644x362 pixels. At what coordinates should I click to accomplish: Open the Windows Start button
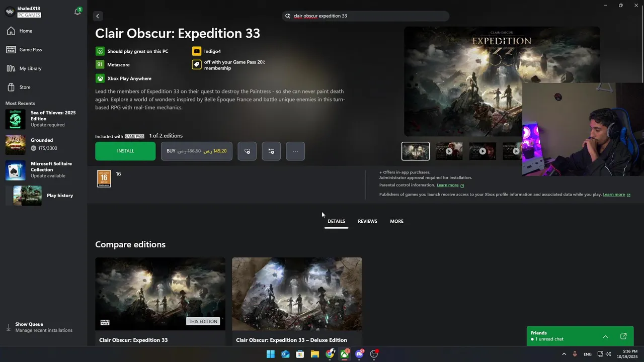pyautogui.click(x=271, y=354)
